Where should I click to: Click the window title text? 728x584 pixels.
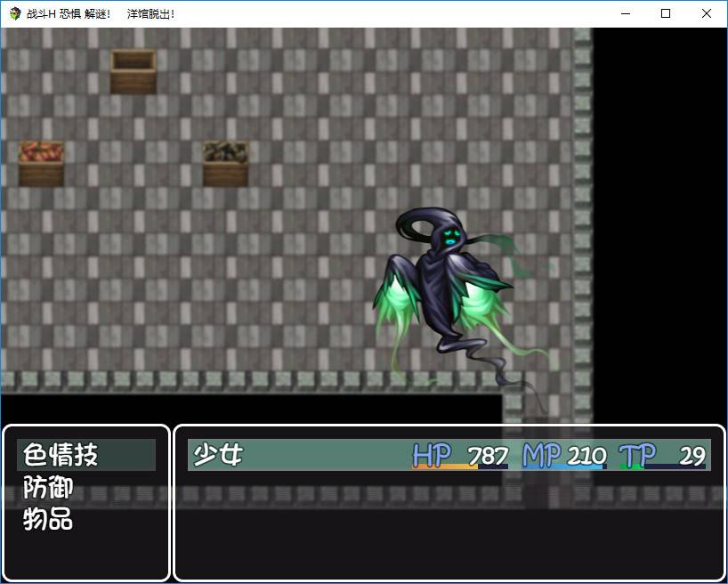pyautogui.click(x=100, y=13)
